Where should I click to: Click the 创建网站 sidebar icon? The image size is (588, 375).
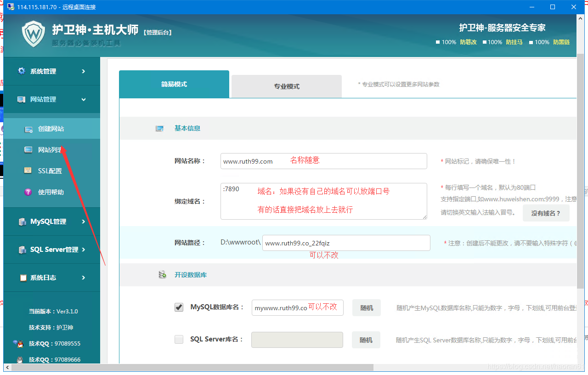(28, 129)
